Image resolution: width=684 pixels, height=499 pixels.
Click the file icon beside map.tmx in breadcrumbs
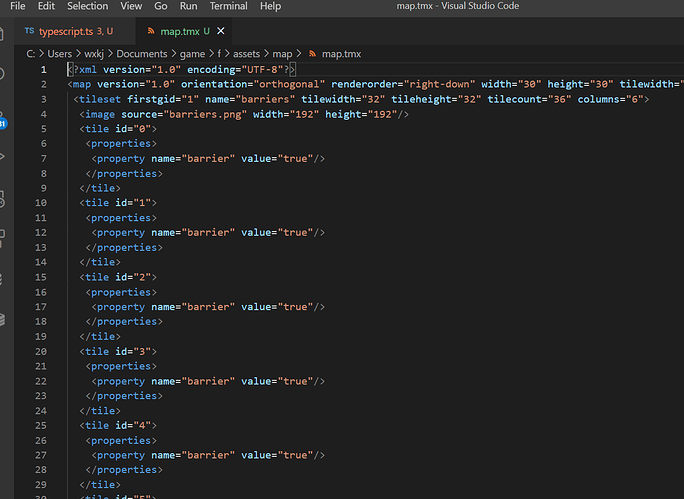pyautogui.click(x=312, y=54)
